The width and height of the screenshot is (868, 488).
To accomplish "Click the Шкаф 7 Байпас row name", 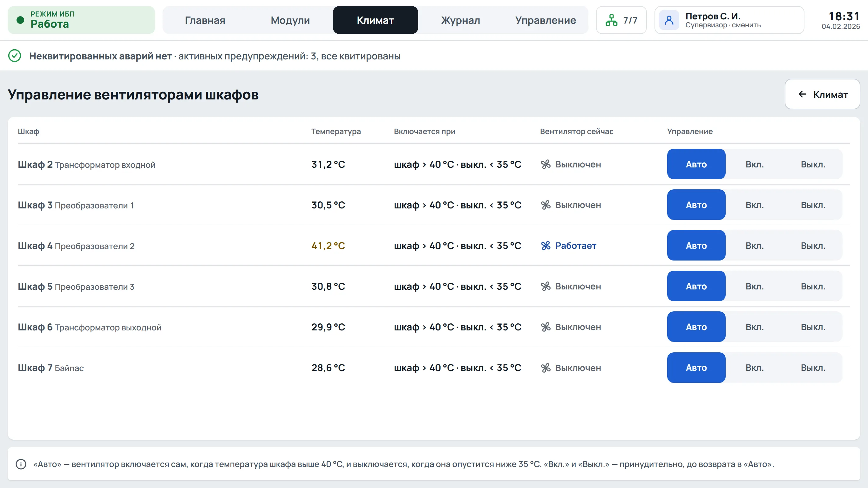I will pyautogui.click(x=51, y=368).
